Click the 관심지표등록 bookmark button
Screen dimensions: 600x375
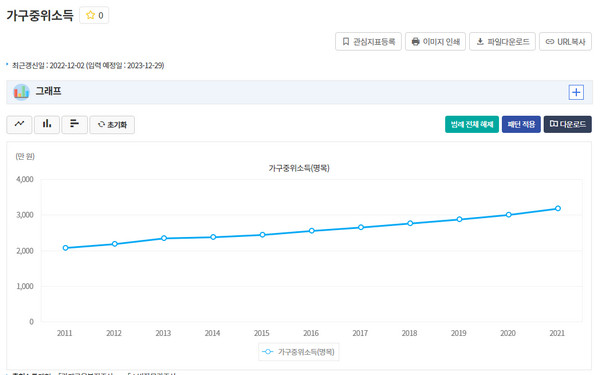(368, 41)
